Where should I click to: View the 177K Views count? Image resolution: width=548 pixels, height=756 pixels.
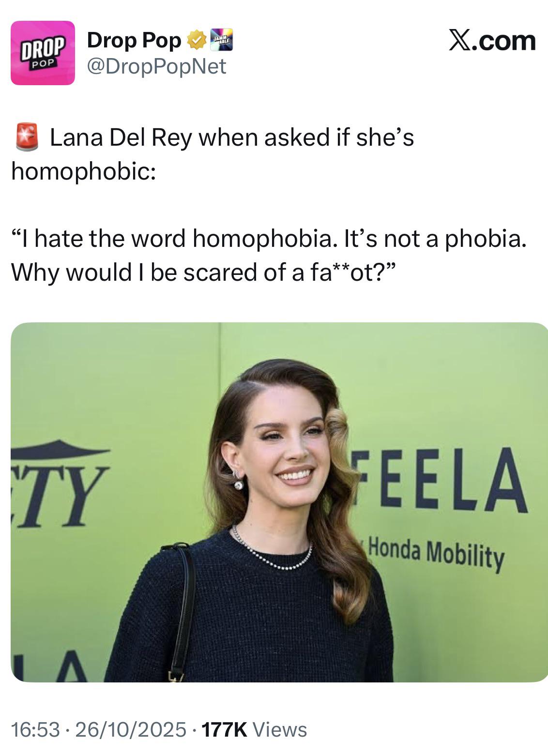254,729
